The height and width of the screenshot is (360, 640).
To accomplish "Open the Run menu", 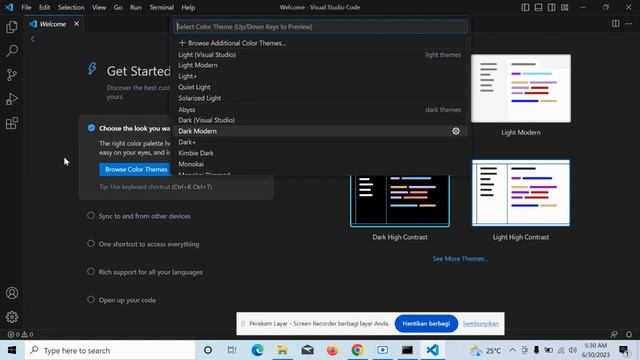I will [136, 7].
